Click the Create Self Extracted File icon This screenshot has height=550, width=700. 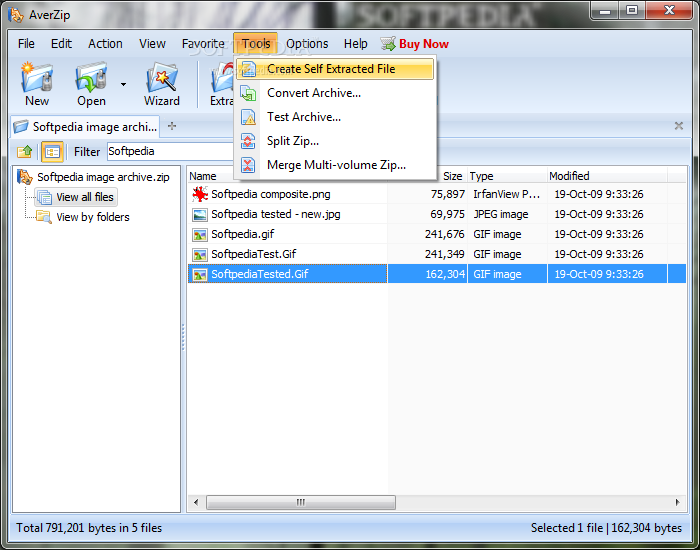[x=248, y=69]
